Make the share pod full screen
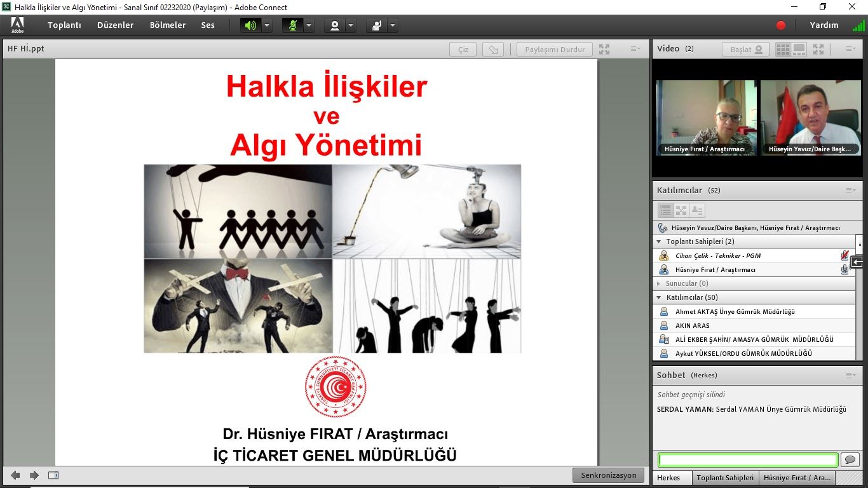This screenshot has width=868, height=488. click(x=604, y=50)
